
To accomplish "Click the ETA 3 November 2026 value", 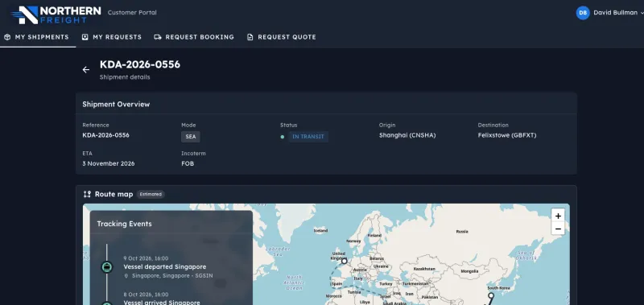I will (109, 163).
